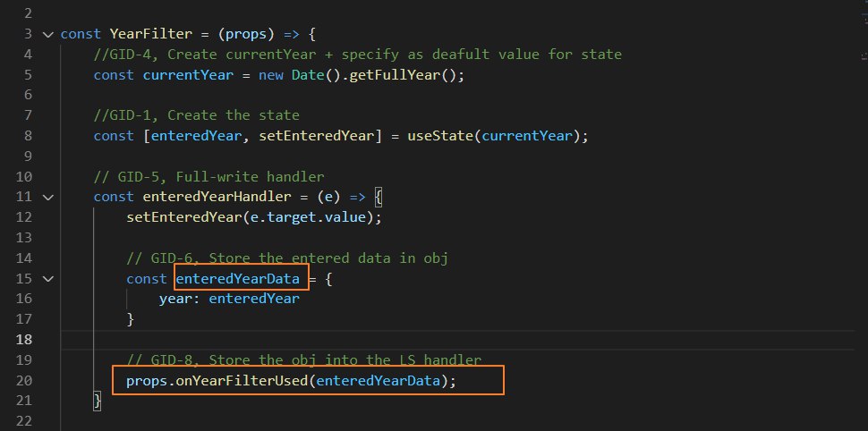Place cursor on empty line 18
868x431 pixels.
tap(457, 339)
